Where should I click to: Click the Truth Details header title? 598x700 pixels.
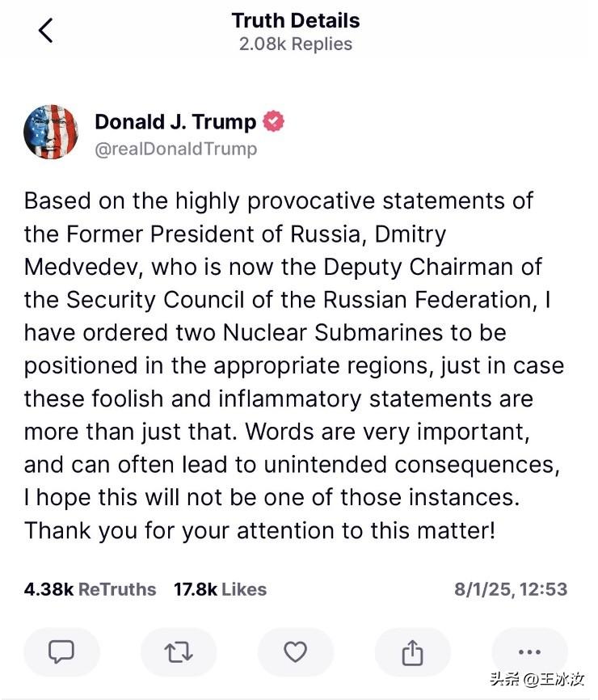(x=296, y=20)
